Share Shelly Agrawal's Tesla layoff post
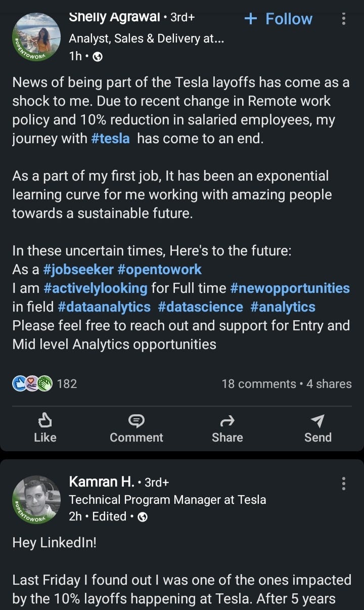This screenshot has height=610, width=364. (227, 428)
